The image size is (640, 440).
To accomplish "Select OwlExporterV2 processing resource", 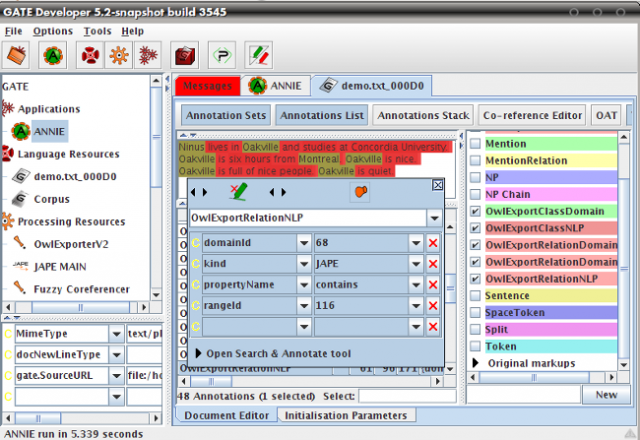I will [71, 244].
